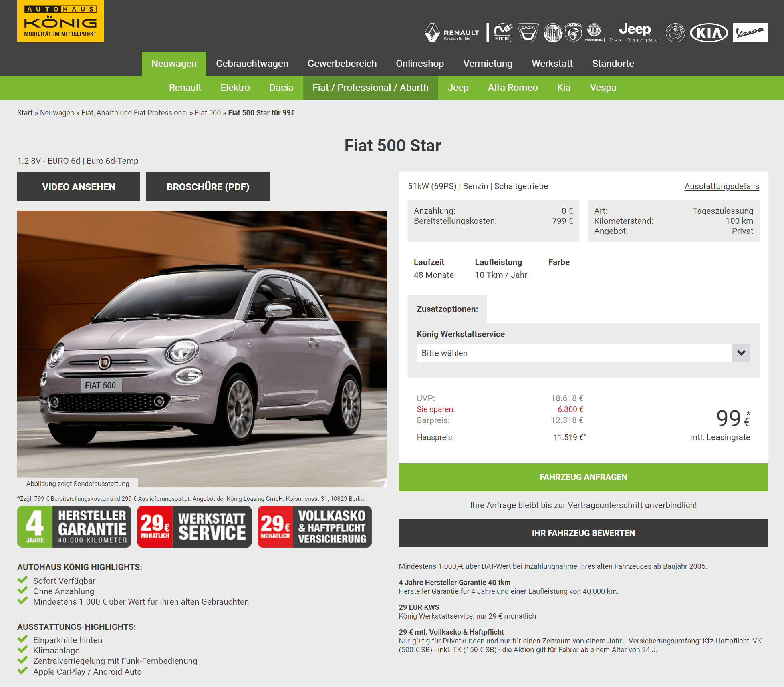Click the VIDEO ANSEHEN button
Image resolution: width=784 pixels, height=687 pixels.
tap(79, 187)
